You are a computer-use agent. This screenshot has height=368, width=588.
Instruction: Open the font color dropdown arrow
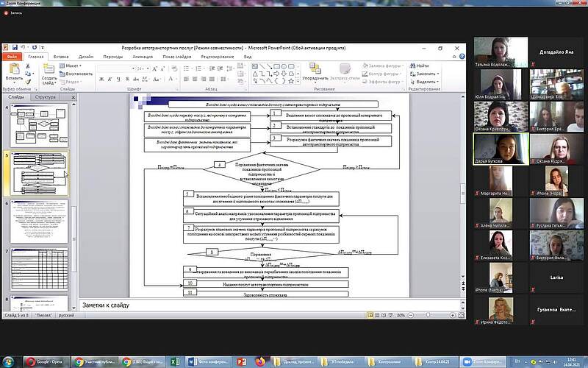point(176,79)
